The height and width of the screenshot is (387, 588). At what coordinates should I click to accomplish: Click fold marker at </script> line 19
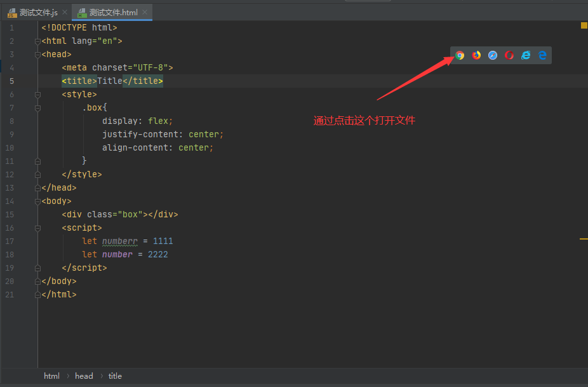37,268
